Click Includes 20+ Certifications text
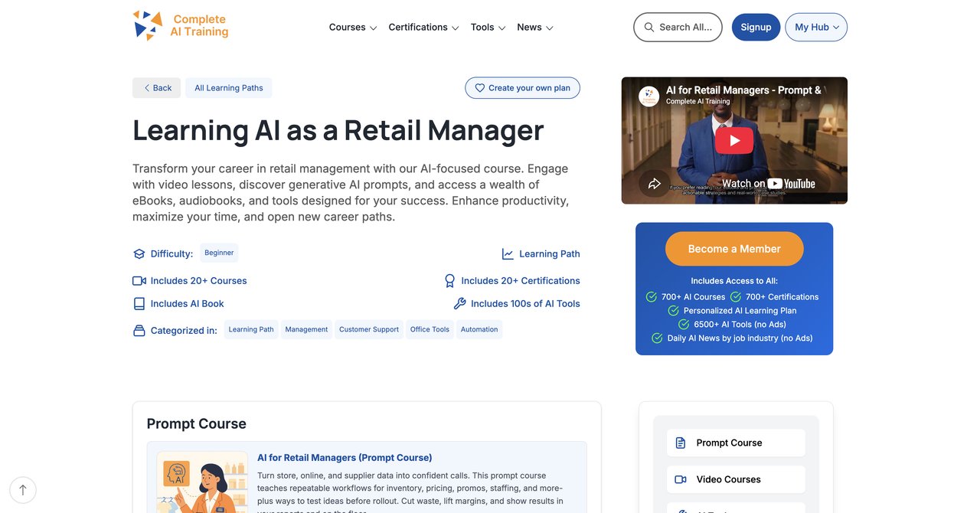Viewport: 980px width, 513px height. coord(521,281)
